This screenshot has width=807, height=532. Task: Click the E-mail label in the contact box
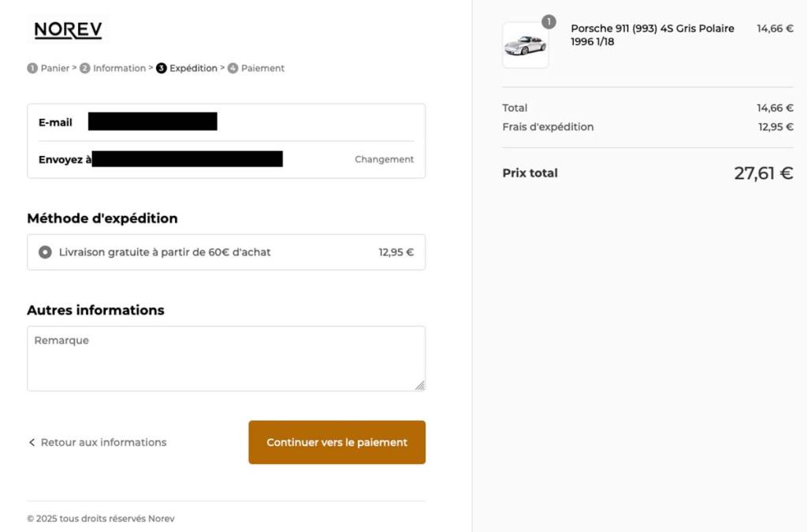(x=55, y=123)
